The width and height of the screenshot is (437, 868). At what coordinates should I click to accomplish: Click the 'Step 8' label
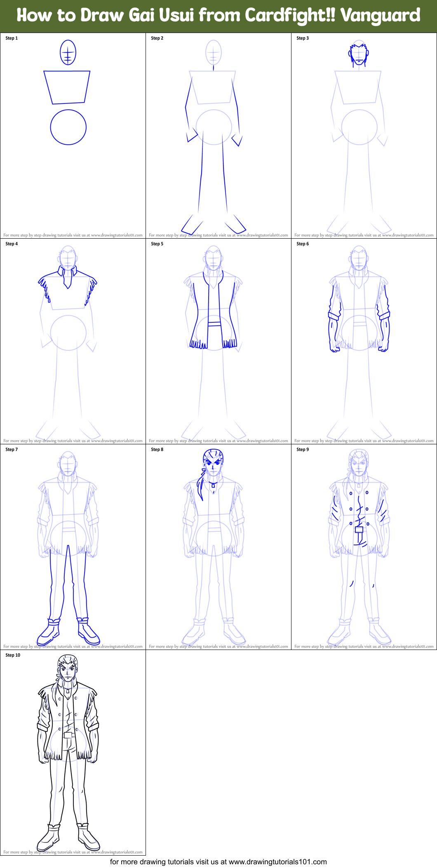click(x=157, y=449)
